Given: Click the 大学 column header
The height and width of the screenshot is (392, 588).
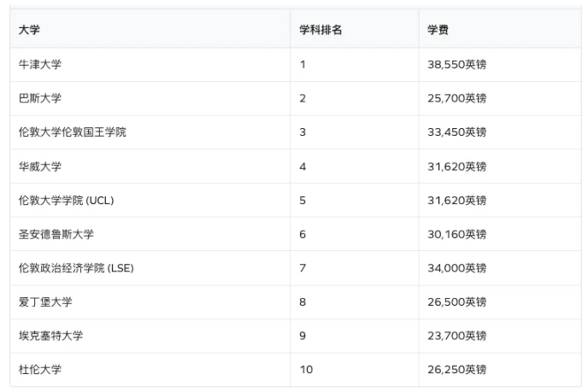Looking at the screenshot, I should (29, 30).
